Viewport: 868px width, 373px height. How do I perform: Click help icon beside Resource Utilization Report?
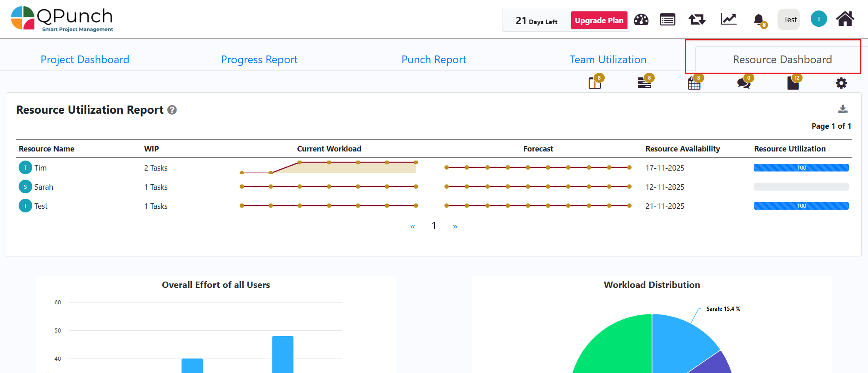pos(172,110)
